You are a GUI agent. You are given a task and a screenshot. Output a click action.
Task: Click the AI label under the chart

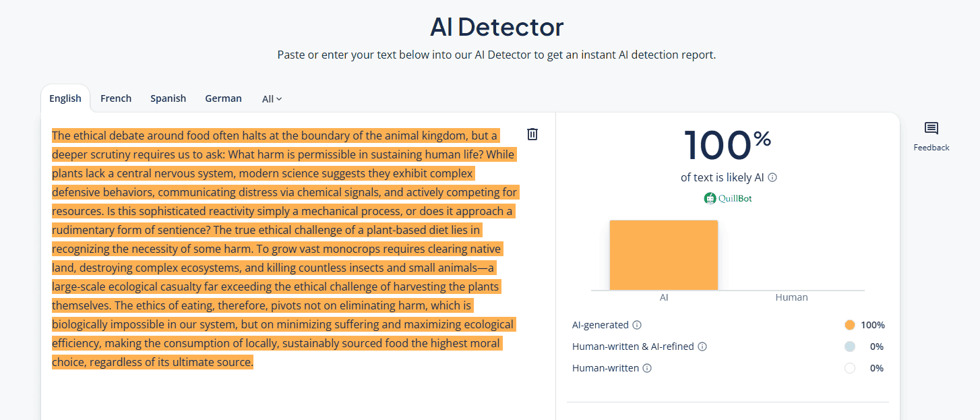664,297
